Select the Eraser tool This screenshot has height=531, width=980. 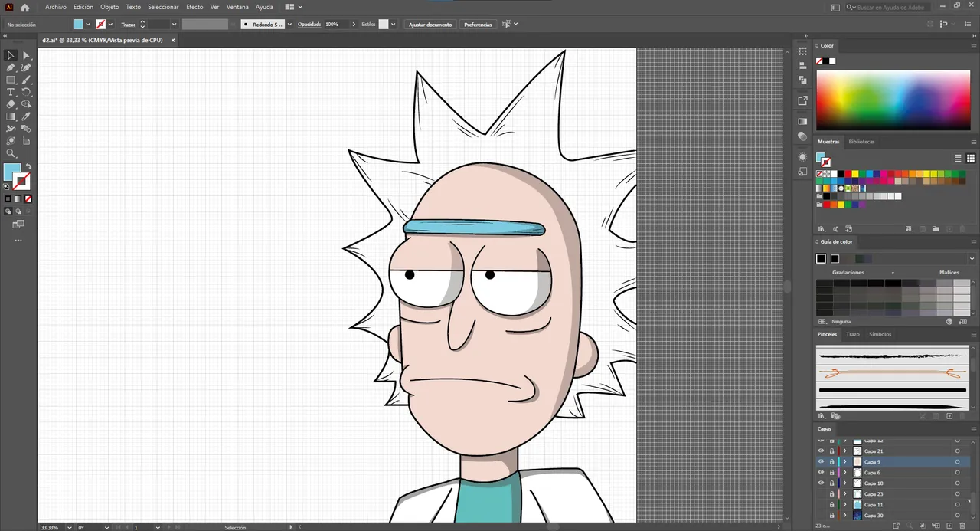[x=11, y=104]
